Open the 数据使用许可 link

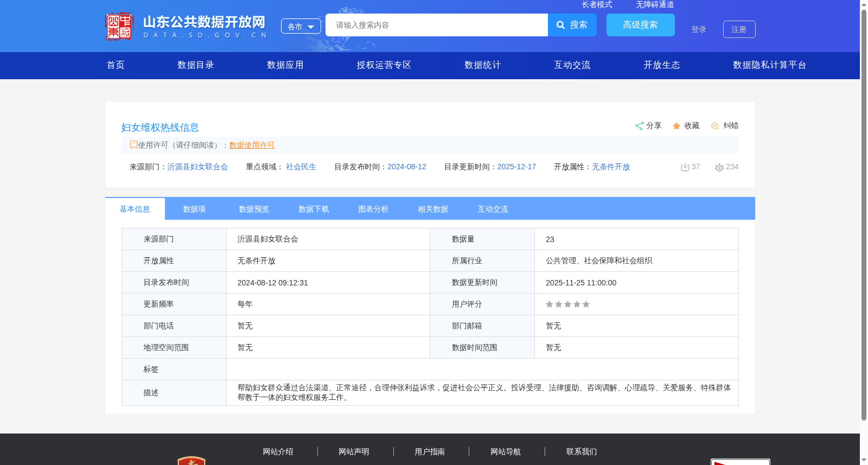click(x=252, y=145)
